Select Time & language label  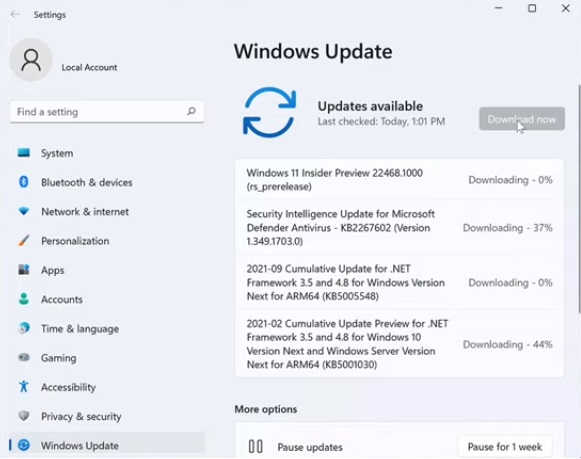click(80, 329)
